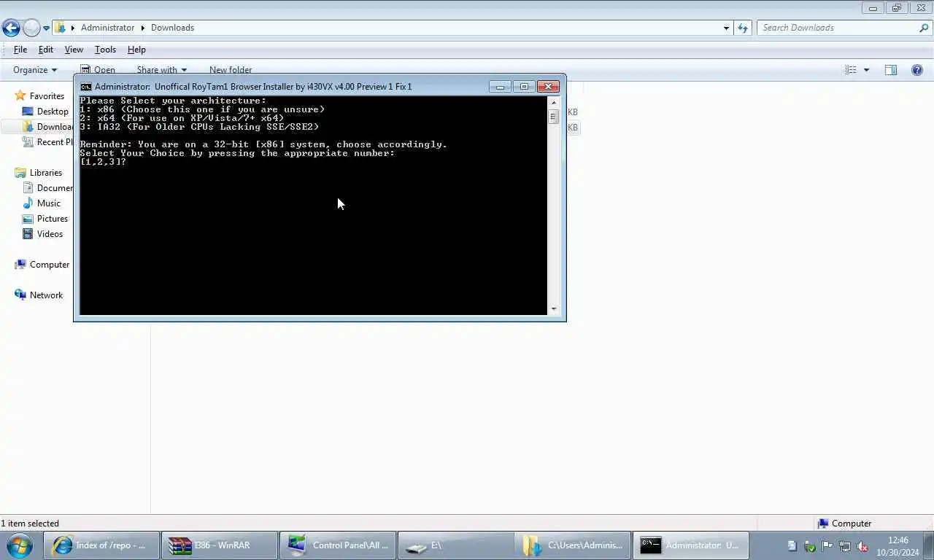934x560 pixels.
Task: Open the Edit menu
Action: click(x=46, y=50)
